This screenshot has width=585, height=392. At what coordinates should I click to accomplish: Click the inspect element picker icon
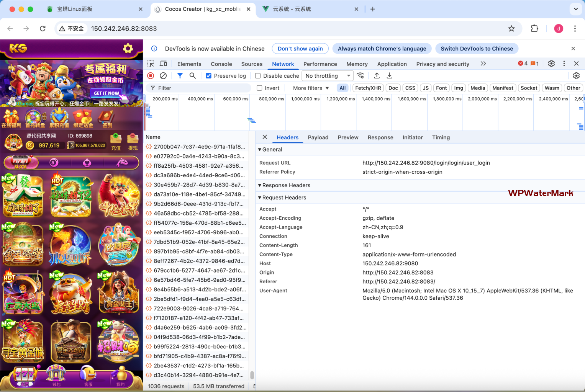click(x=151, y=64)
